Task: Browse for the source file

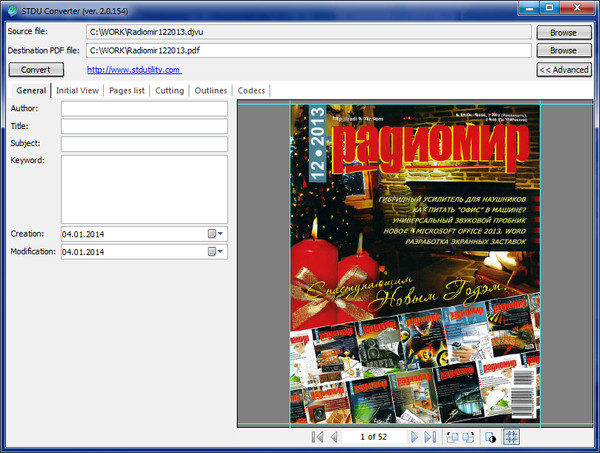Action: coord(563,32)
